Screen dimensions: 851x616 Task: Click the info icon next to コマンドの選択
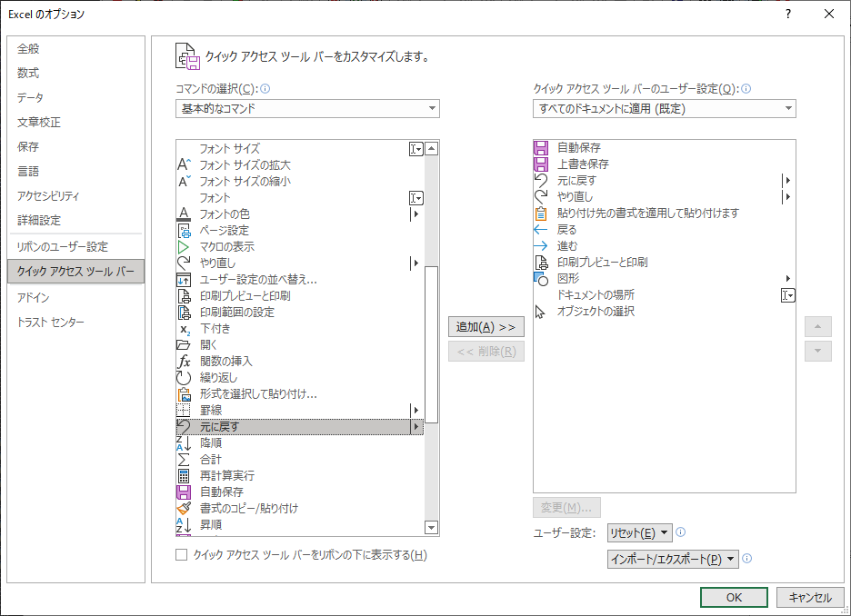[x=265, y=89]
